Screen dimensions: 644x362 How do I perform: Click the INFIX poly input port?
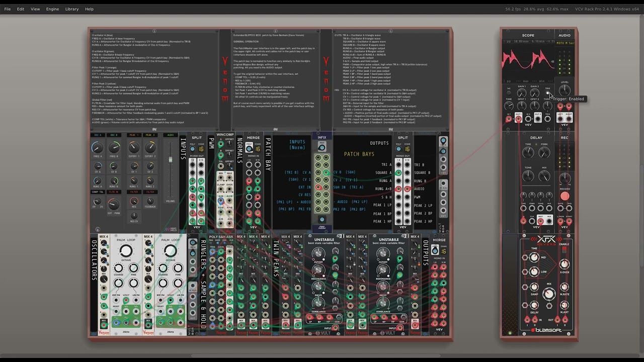coord(322,147)
